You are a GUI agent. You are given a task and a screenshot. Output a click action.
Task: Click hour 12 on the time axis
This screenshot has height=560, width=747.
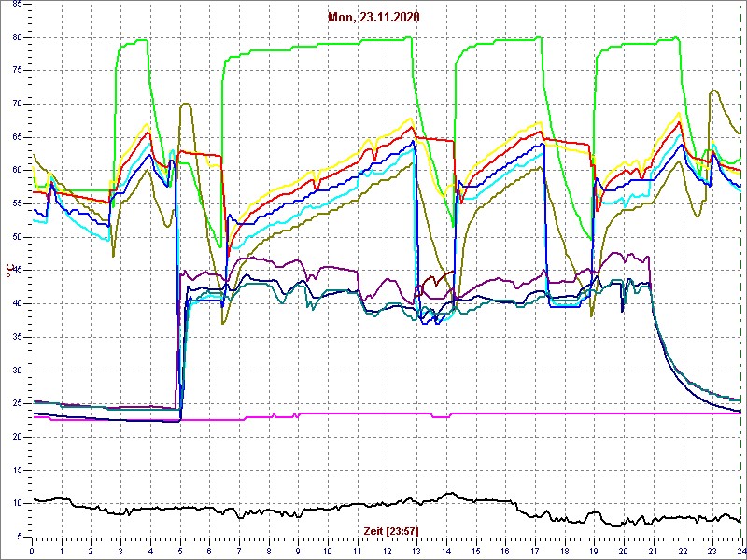click(387, 551)
